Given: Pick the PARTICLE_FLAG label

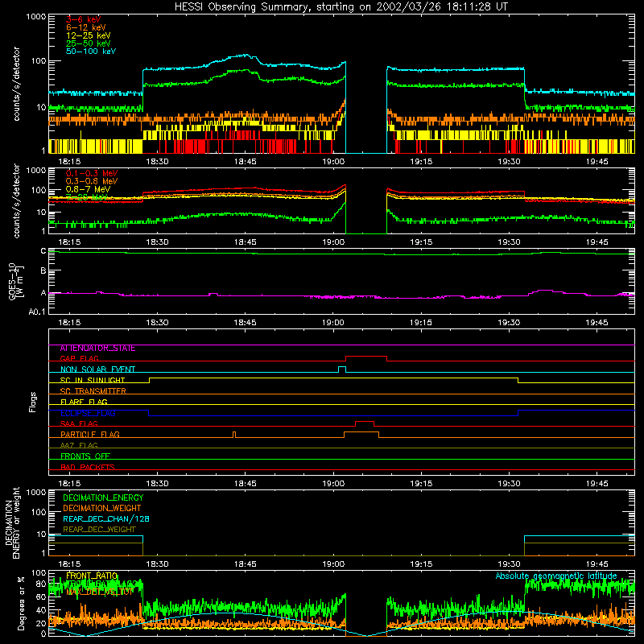Looking at the screenshot, I should [x=90, y=435].
